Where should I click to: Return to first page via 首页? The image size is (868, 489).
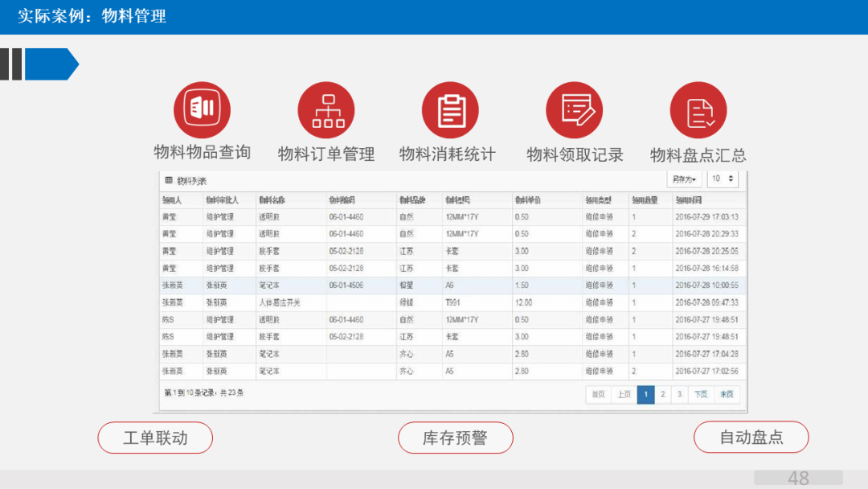pos(598,395)
